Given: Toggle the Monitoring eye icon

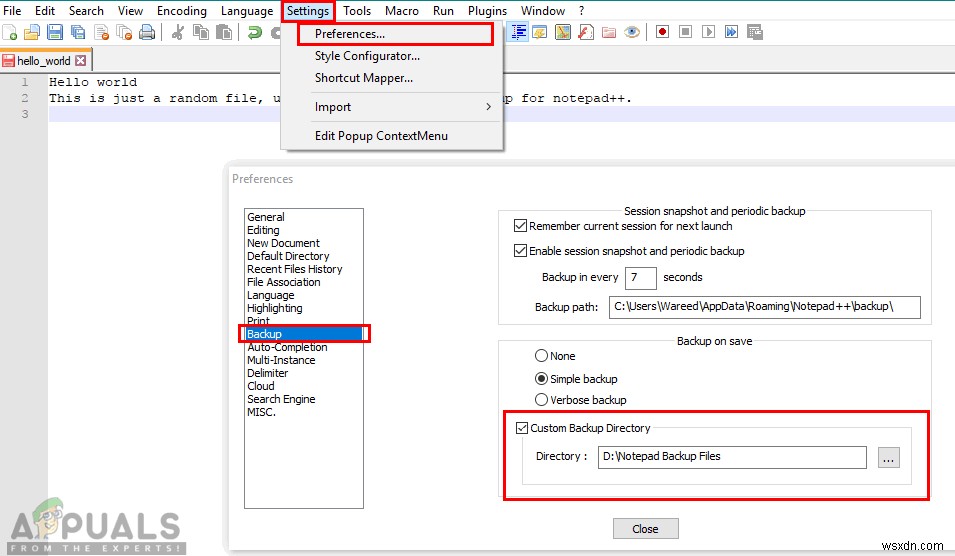Looking at the screenshot, I should pyautogui.click(x=632, y=32).
